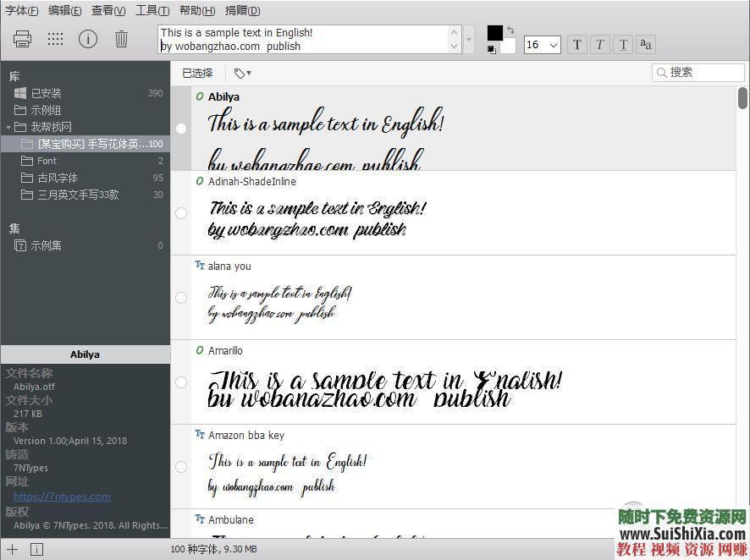
Task: Toggle bold formatting for the preview text
Action: (x=576, y=44)
